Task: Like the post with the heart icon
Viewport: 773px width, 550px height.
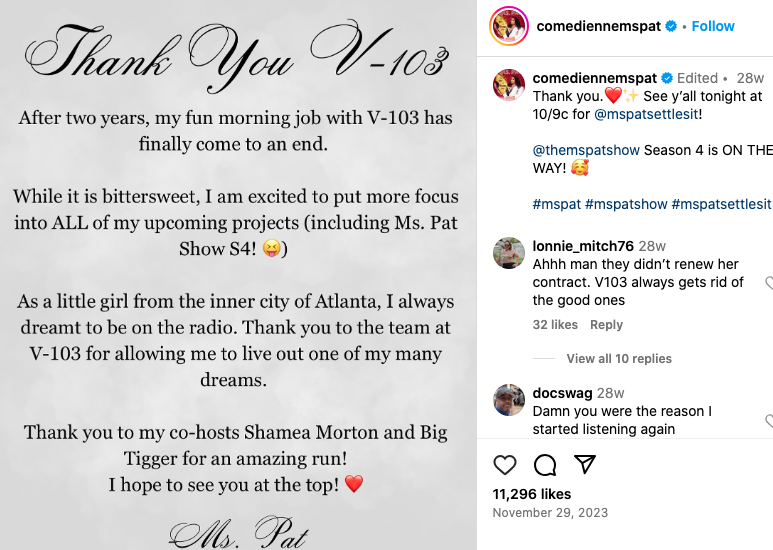Action: click(x=505, y=465)
